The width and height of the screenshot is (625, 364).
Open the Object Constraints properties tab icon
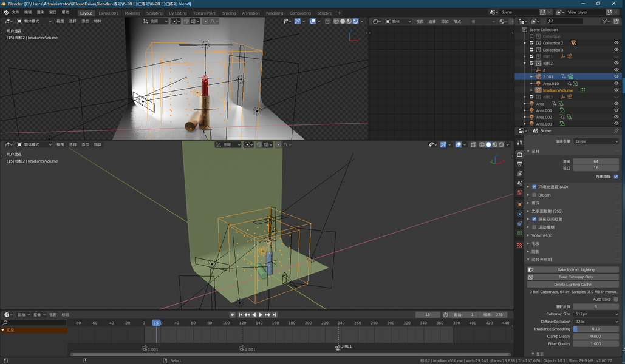coord(520,223)
